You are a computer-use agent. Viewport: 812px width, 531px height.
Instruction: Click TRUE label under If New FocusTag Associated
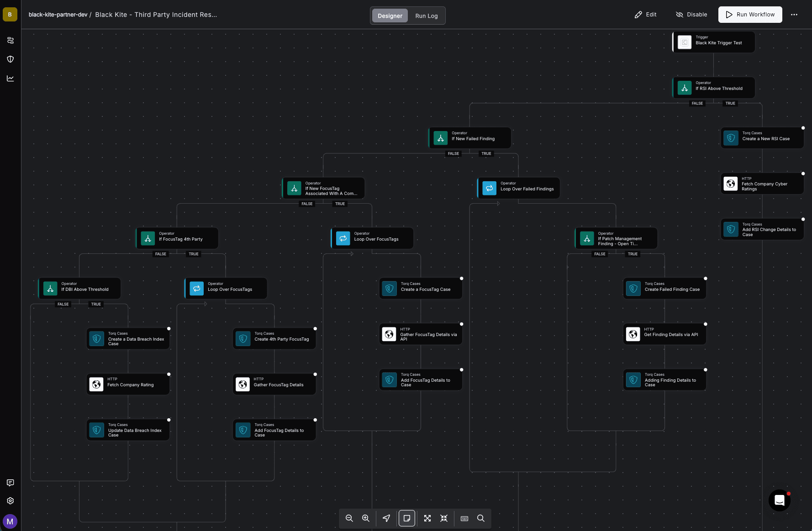(x=340, y=204)
